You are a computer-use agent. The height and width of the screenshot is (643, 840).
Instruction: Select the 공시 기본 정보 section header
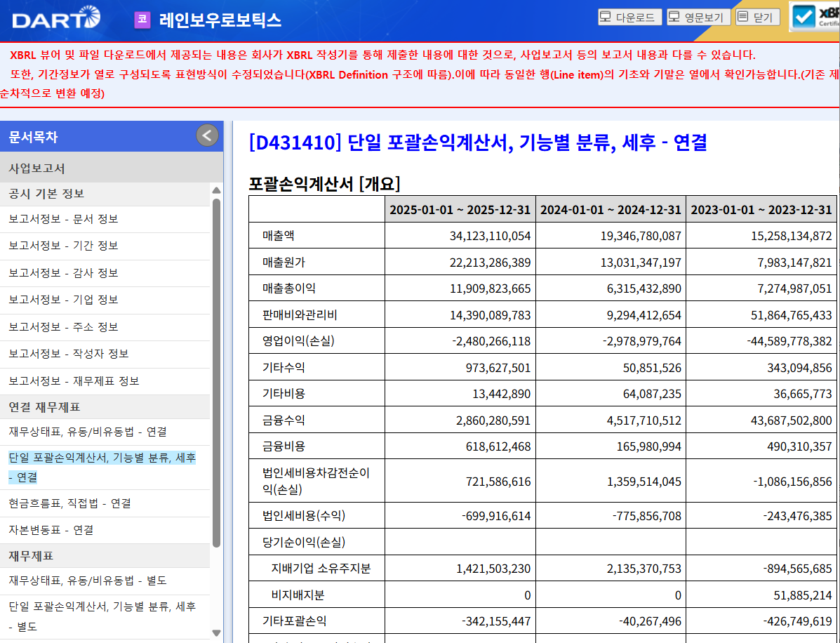46,194
